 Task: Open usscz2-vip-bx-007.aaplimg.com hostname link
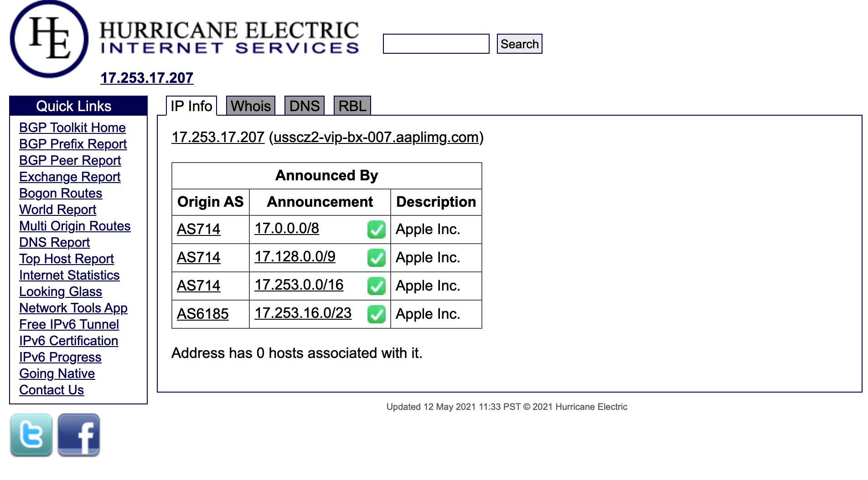pyautogui.click(x=376, y=137)
